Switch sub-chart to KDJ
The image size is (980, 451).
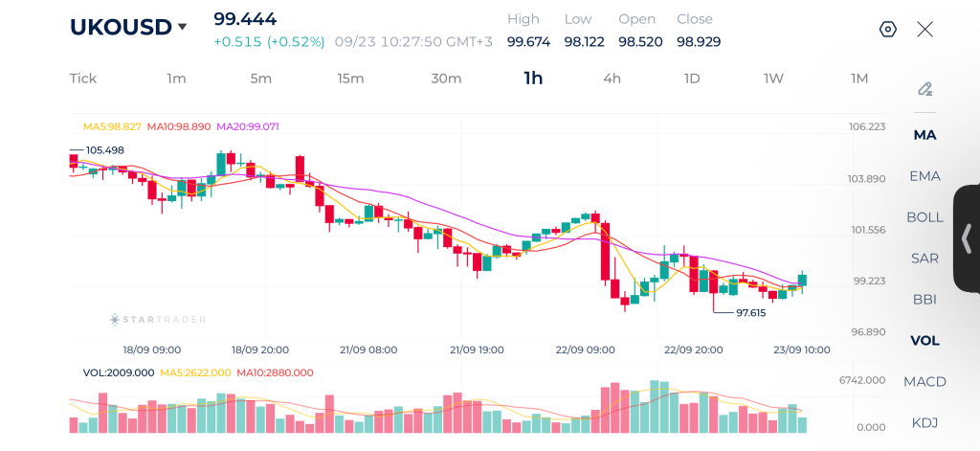[x=925, y=423]
